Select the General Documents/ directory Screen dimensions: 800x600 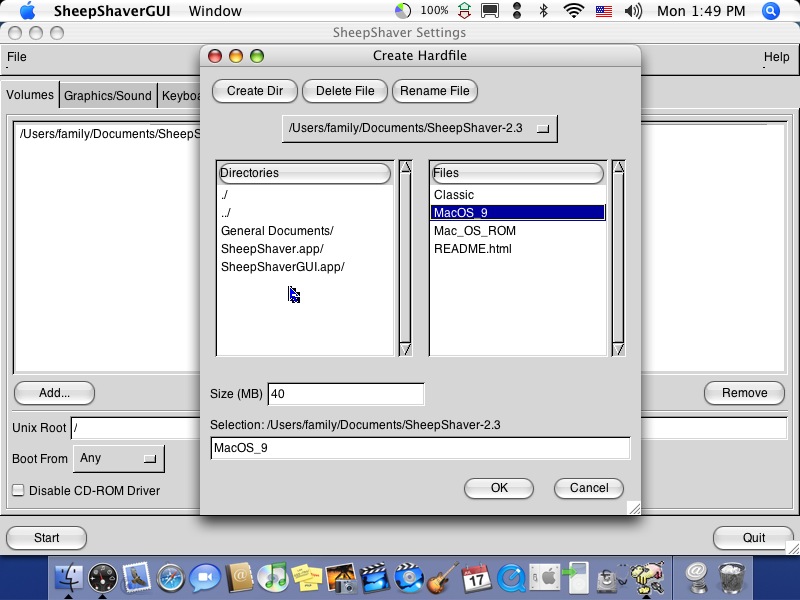277,231
